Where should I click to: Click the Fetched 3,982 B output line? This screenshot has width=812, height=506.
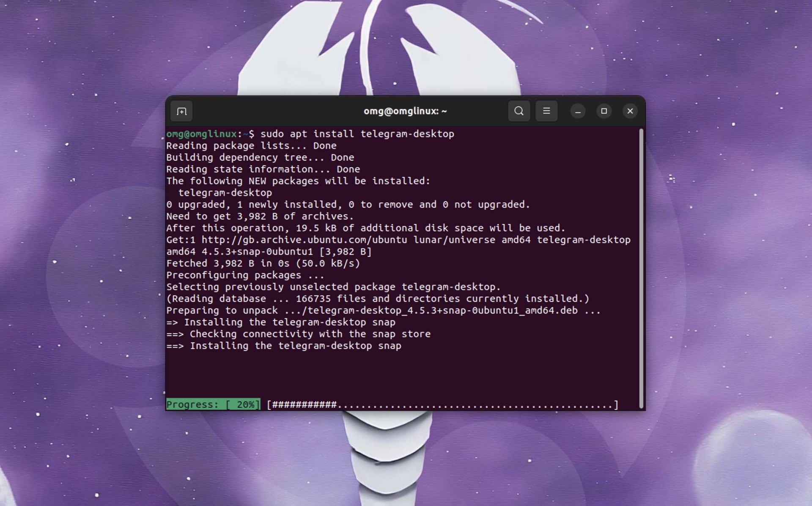point(263,264)
